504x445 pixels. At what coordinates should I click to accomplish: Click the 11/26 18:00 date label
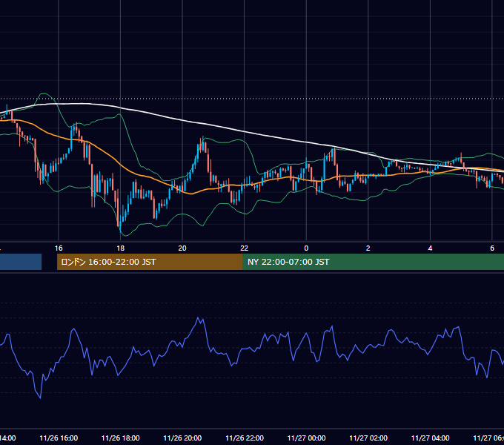pos(121,438)
